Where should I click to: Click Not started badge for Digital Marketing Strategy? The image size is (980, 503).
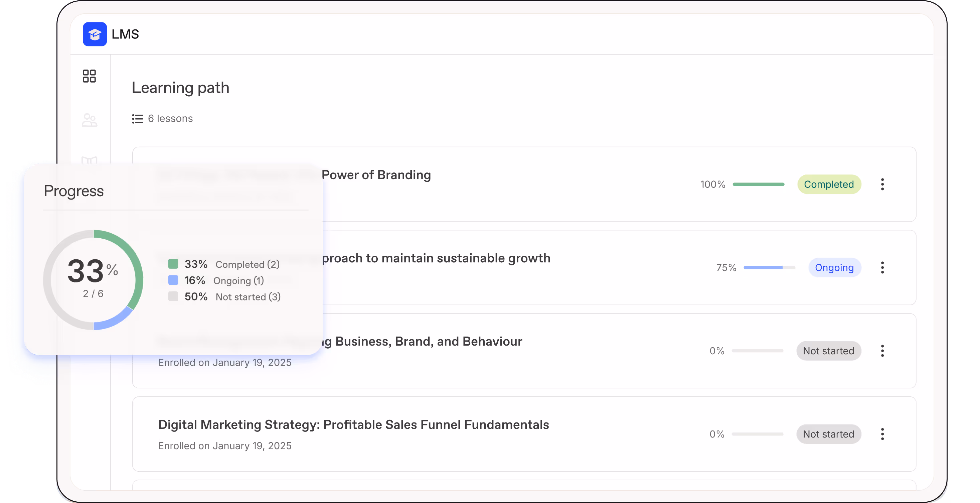tap(829, 434)
